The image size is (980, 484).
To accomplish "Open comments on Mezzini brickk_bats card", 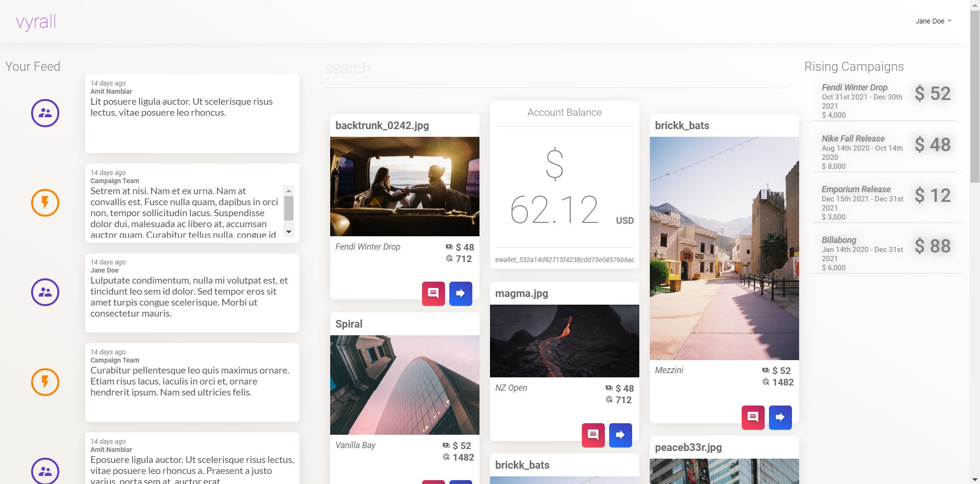I will click(x=753, y=418).
